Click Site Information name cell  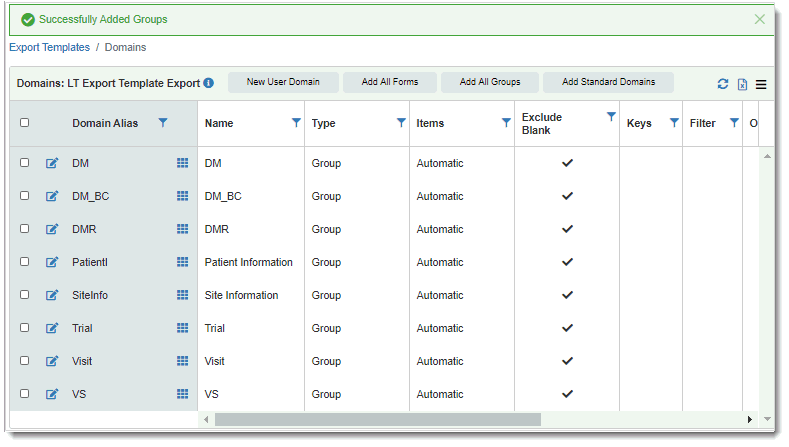pyautogui.click(x=242, y=295)
